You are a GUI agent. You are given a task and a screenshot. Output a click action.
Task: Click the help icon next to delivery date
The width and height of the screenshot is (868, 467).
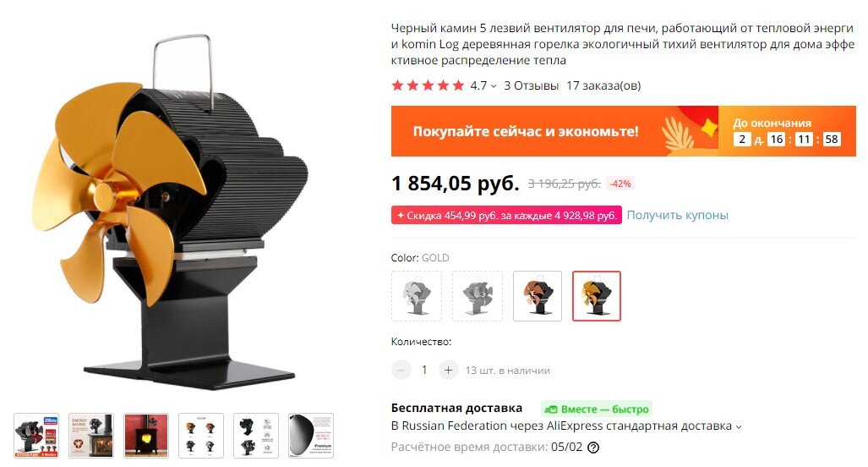click(x=592, y=448)
